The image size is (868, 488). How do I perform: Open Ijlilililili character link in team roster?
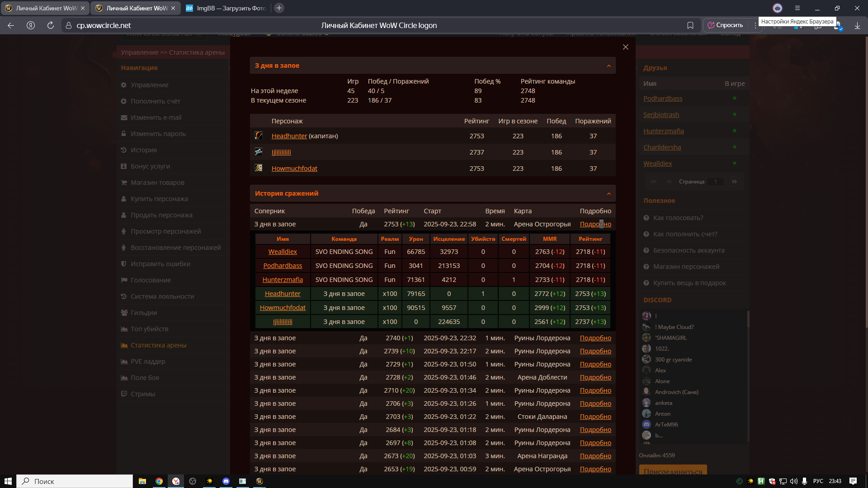click(281, 152)
